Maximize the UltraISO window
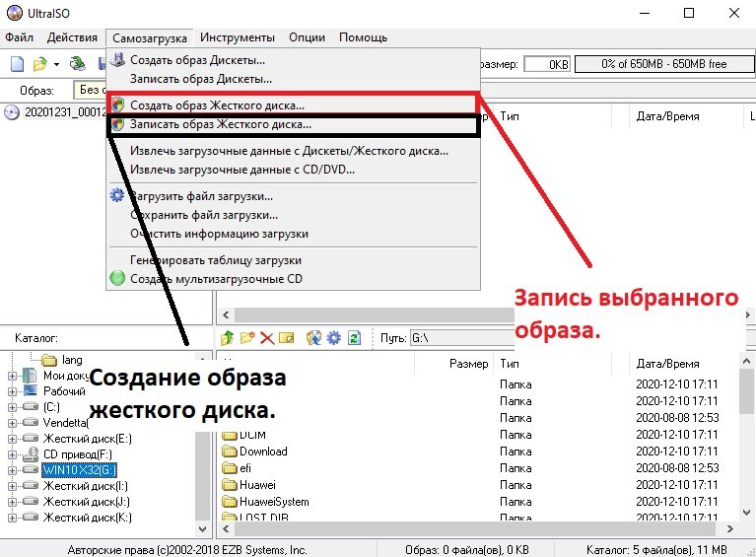The width and height of the screenshot is (756, 557). coord(689,13)
